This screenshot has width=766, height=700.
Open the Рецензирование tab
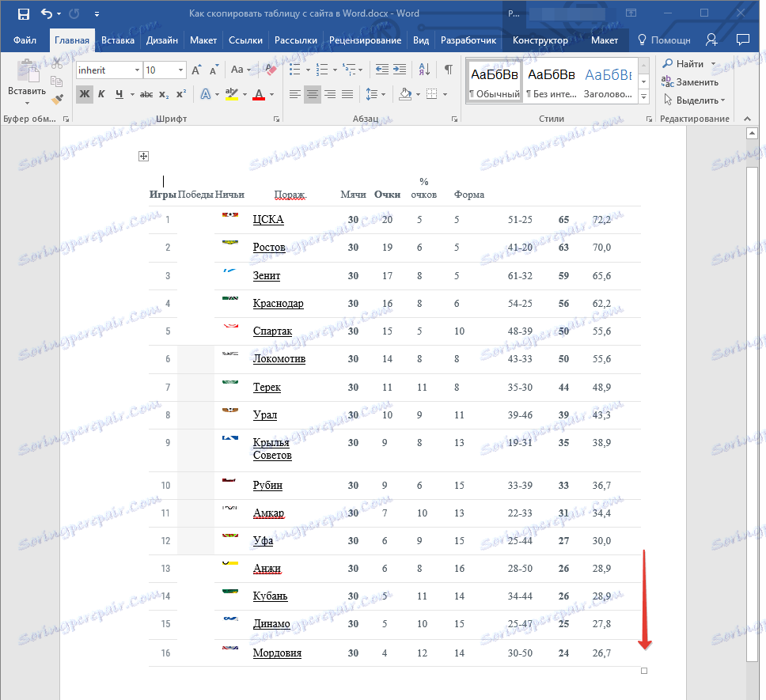[365, 40]
